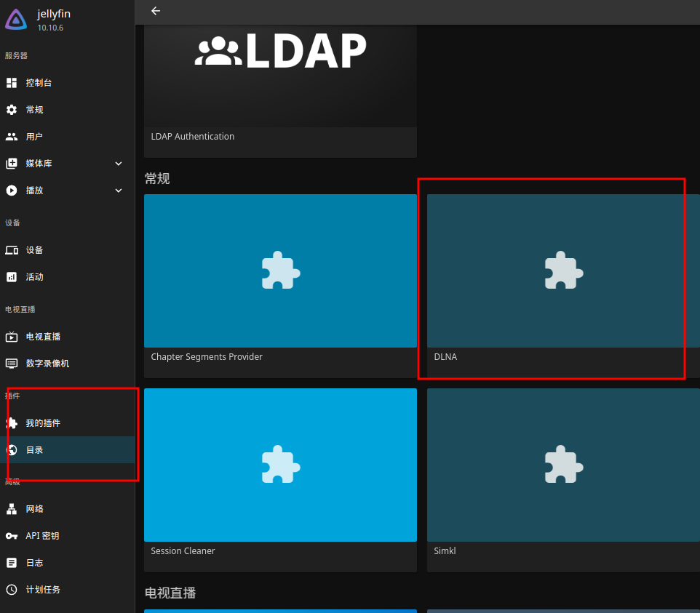Click the back arrow icon
The width and height of the screenshot is (700, 613).
pyautogui.click(x=156, y=11)
